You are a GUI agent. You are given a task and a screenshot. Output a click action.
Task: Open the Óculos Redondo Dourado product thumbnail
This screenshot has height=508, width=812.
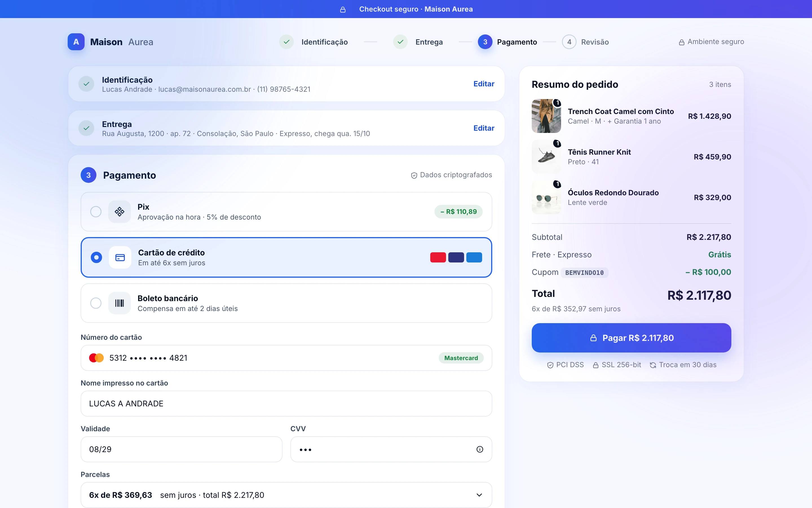(x=546, y=197)
